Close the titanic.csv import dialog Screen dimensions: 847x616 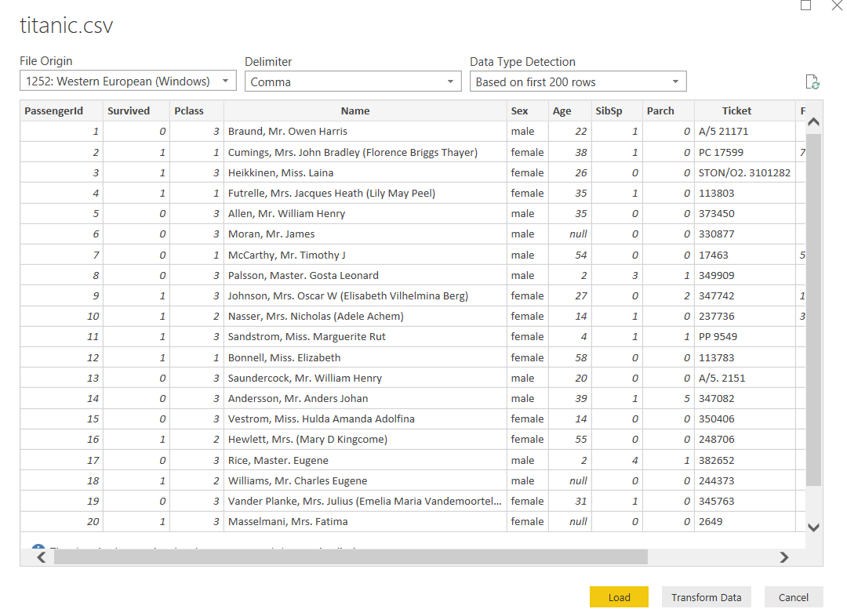point(836,5)
